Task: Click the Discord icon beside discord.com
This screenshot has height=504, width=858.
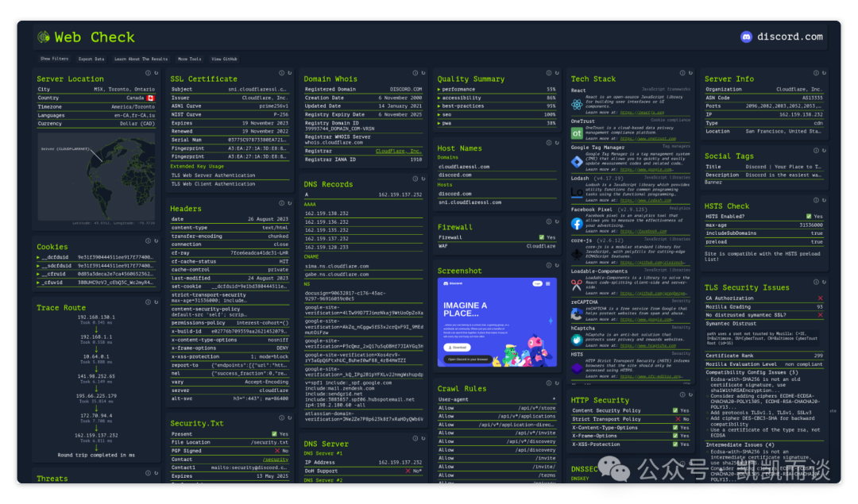Action: [x=746, y=37]
